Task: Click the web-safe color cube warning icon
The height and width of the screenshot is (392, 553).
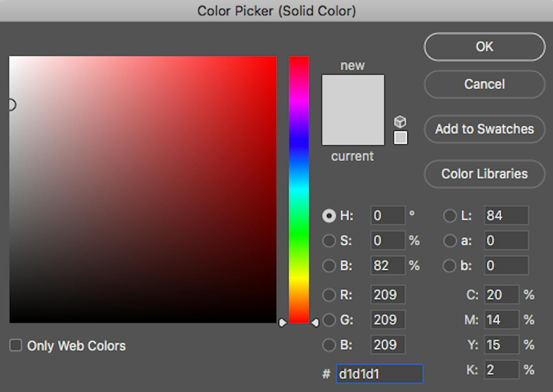Action: (400, 122)
